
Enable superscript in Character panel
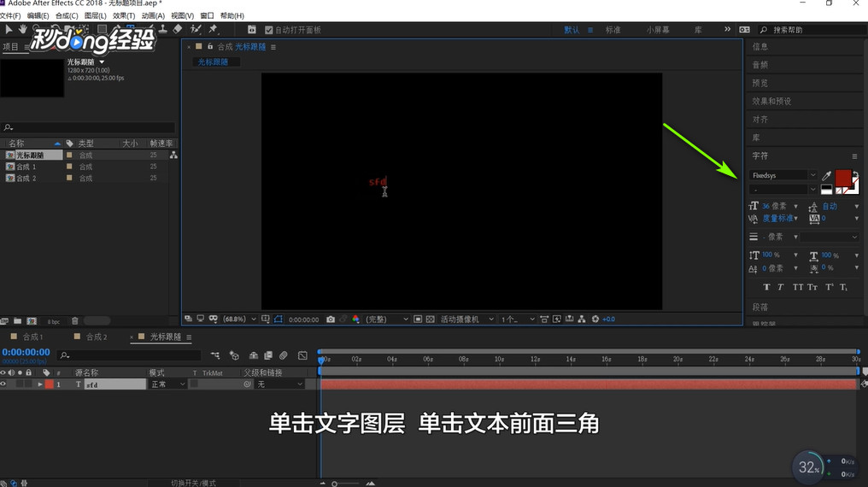(830, 287)
